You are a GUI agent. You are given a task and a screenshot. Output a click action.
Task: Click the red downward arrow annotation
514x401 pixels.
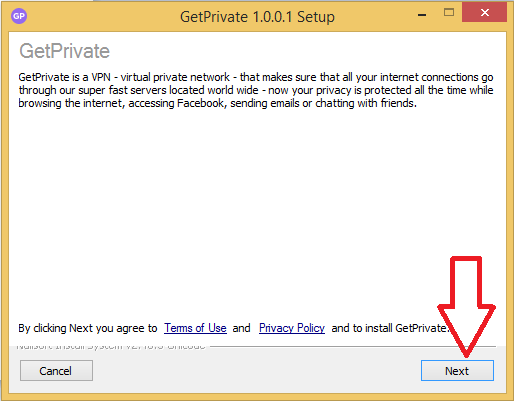466,307
